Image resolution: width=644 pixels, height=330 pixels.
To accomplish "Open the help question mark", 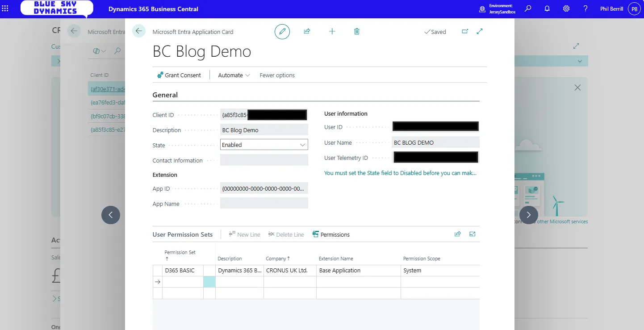I will [x=585, y=8].
